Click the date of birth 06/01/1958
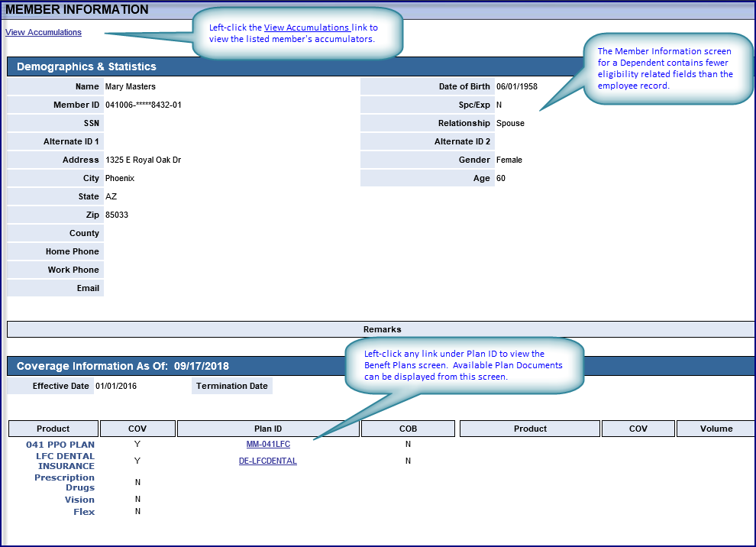756x547 pixels. point(517,87)
